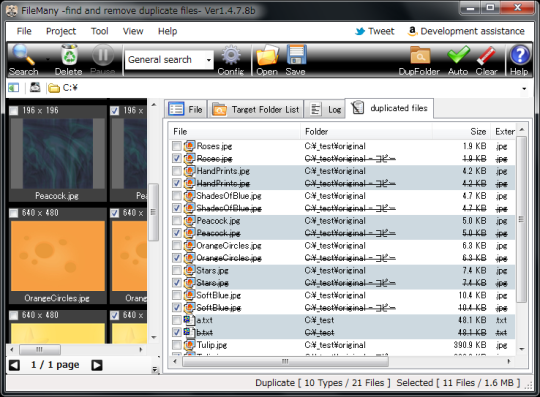Image resolution: width=540 pixels, height=397 pixels.
Task: Click the thumbnail panel scroll-down arrow
Action: (154, 338)
